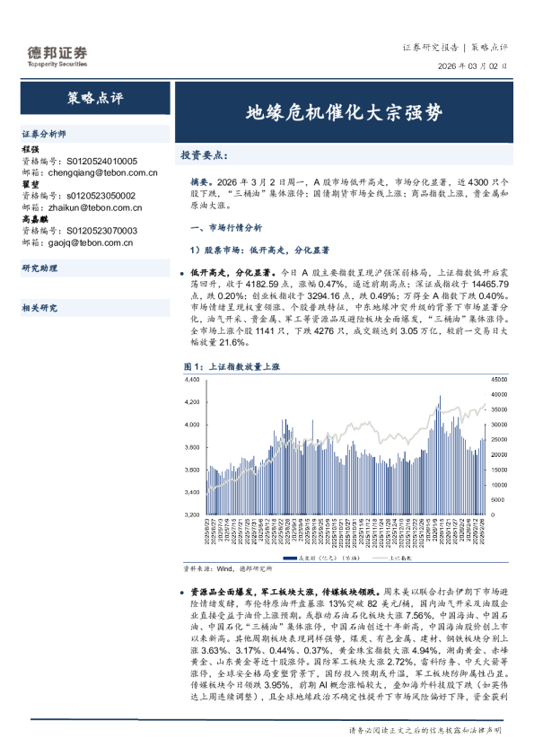This screenshot has height=756, width=534.
Task: Click the 德邦证券 Topsperity Securities logo
Action: pos(57,57)
